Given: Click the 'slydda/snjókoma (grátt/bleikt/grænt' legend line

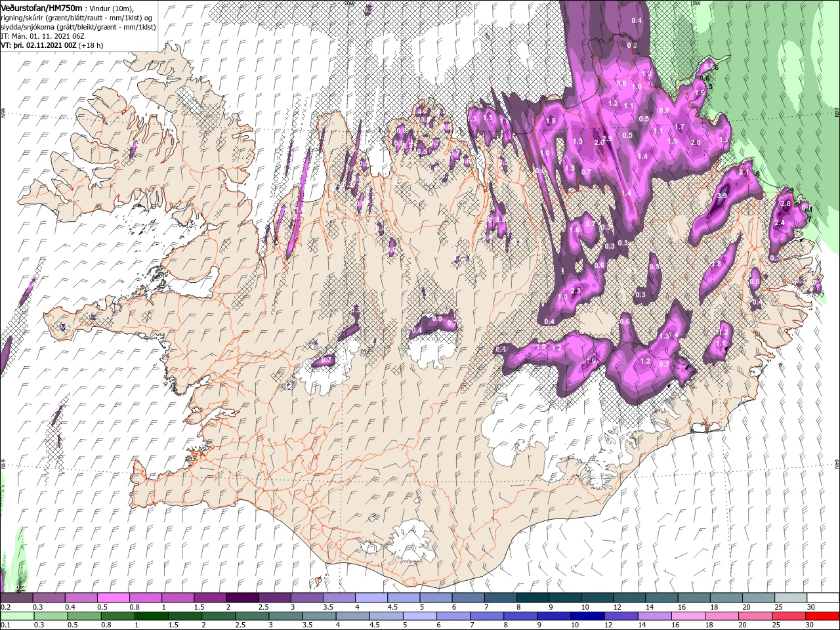Looking at the screenshot, I should coord(78,27).
